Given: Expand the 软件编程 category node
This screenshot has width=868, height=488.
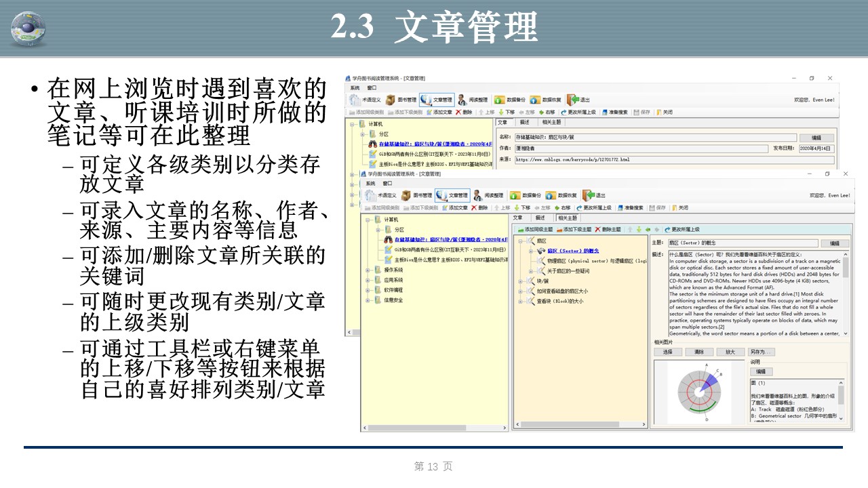Looking at the screenshot, I should [368, 290].
